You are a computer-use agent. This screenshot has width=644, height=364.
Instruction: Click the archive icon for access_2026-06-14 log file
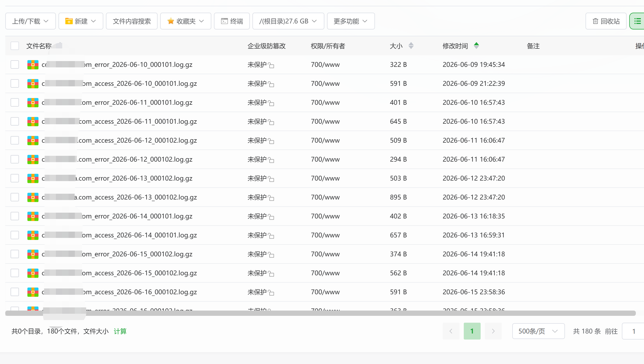pos(33,235)
